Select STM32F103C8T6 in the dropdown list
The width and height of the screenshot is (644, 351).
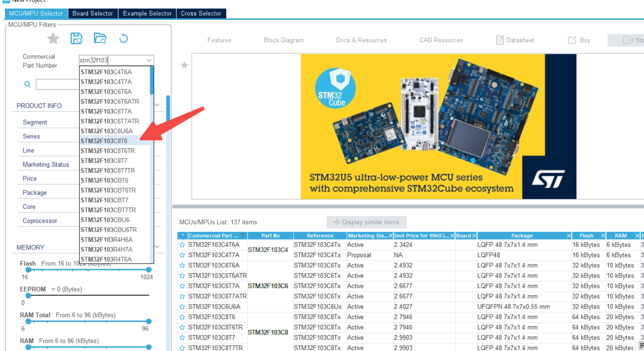115,141
